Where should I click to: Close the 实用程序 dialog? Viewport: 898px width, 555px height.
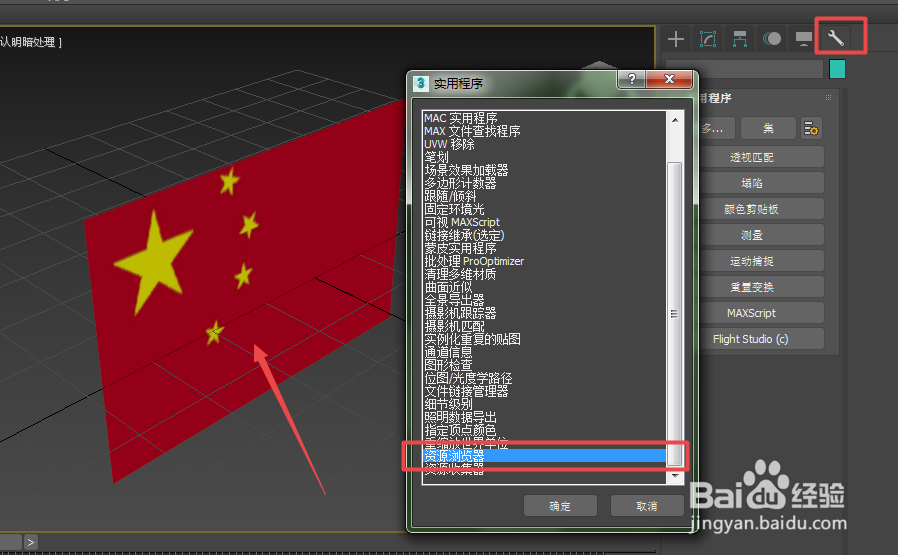click(669, 79)
